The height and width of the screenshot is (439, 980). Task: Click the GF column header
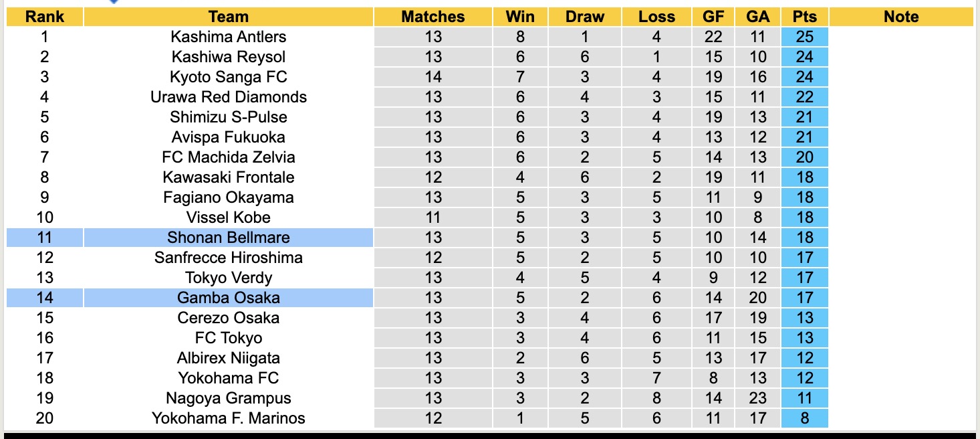pyautogui.click(x=713, y=17)
